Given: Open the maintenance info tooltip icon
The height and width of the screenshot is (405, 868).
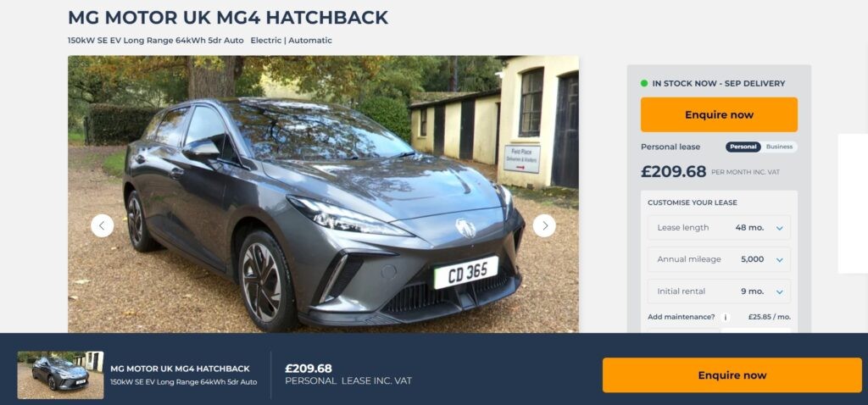Looking at the screenshot, I should tap(726, 318).
